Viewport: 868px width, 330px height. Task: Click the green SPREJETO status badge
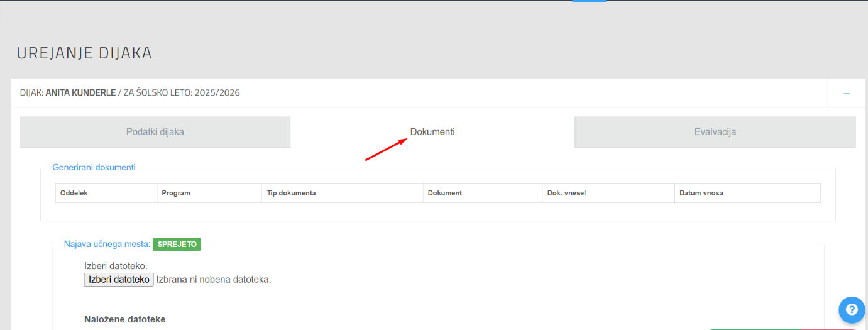[x=177, y=245]
